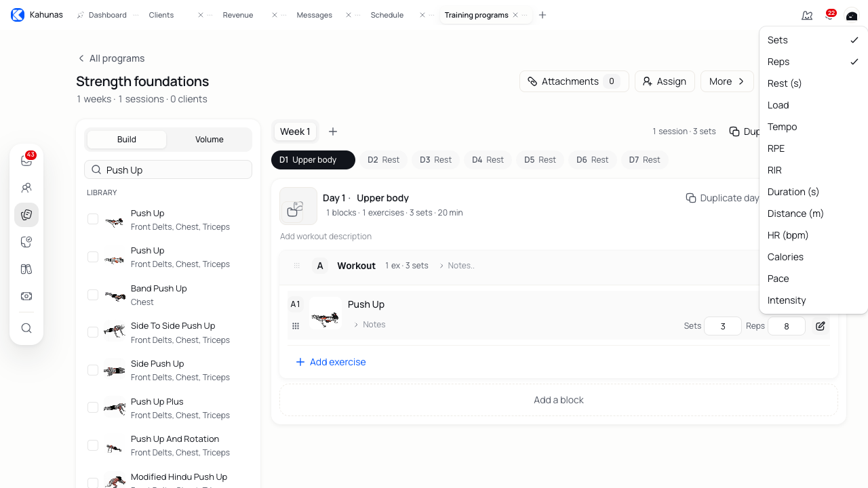The height and width of the screenshot is (488, 868).
Task: Tick the Push Up And Rotation checkbox
Action: [x=93, y=445]
